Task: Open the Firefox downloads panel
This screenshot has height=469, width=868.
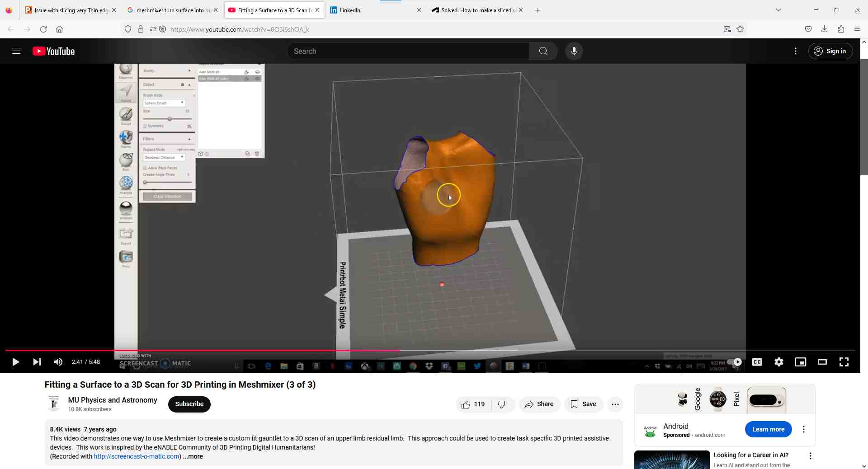Action: pyautogui.click(x=825, y=29)
